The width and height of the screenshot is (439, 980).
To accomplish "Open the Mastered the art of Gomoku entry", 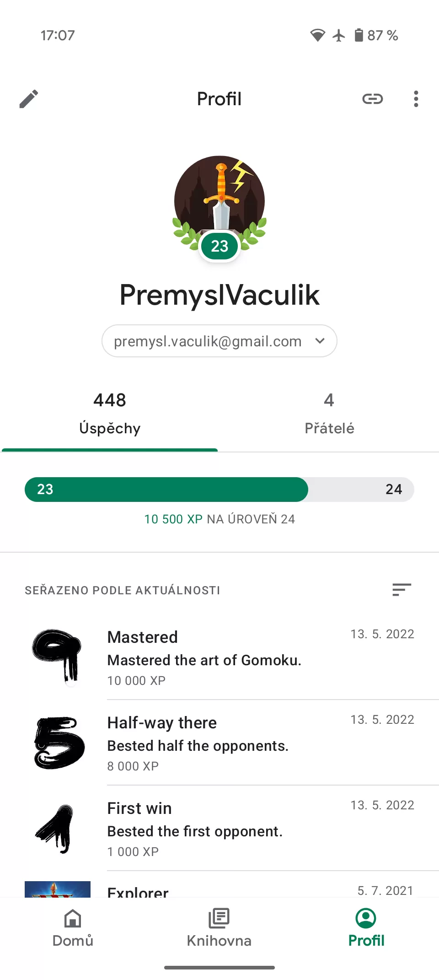I will [204, 660].
